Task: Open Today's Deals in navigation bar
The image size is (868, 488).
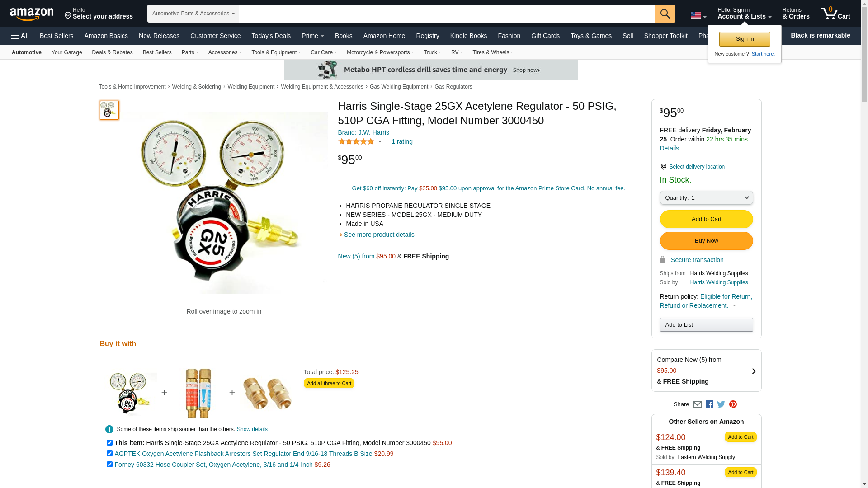Action: click(x=271, y=36)
